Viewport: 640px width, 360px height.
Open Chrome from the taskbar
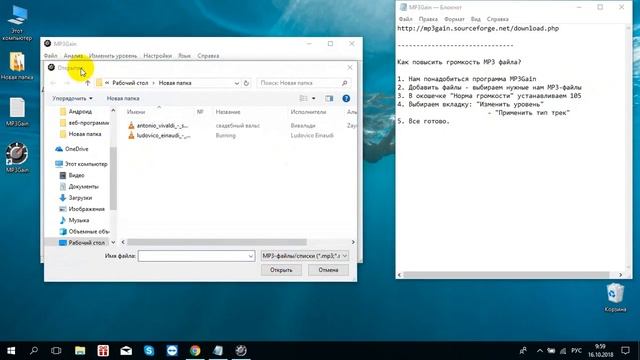(195, 351)
